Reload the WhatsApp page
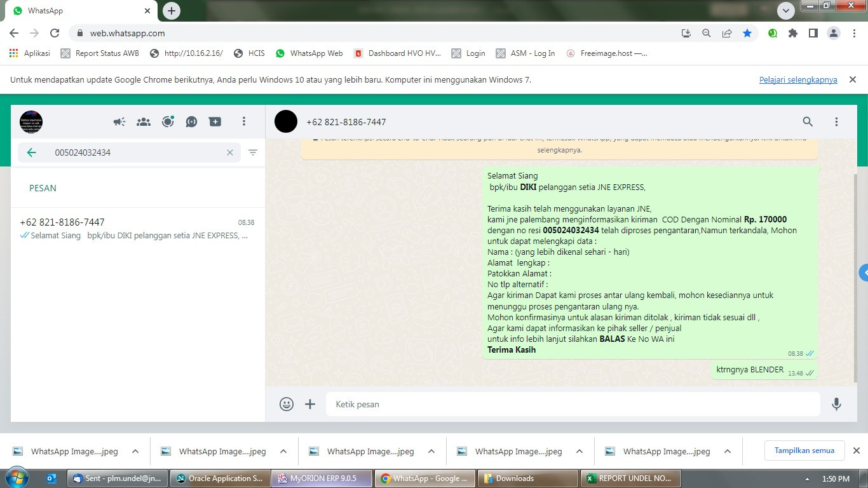868x488 pixels. click(55, 33)
